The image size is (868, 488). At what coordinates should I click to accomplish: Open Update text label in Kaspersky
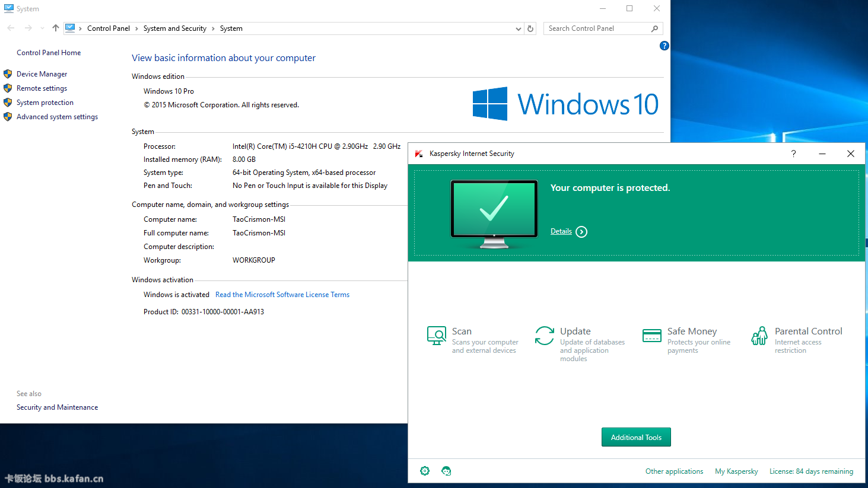[576, 331]
